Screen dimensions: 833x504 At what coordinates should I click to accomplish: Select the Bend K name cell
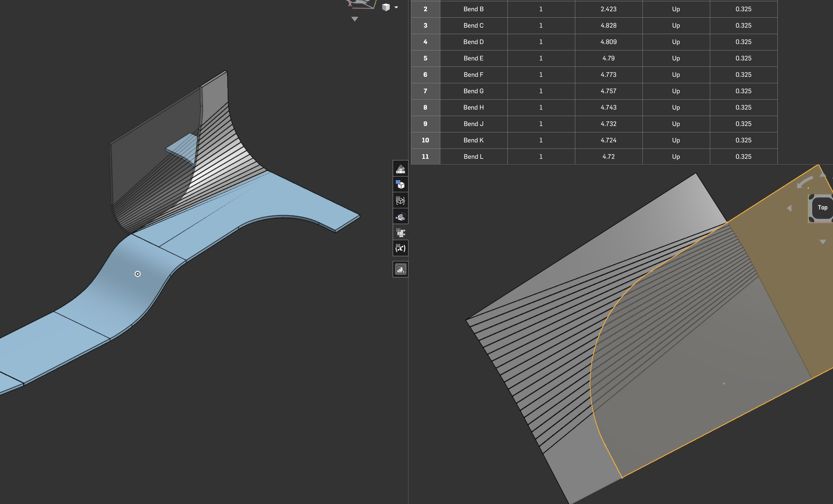[x=473, y=140]
